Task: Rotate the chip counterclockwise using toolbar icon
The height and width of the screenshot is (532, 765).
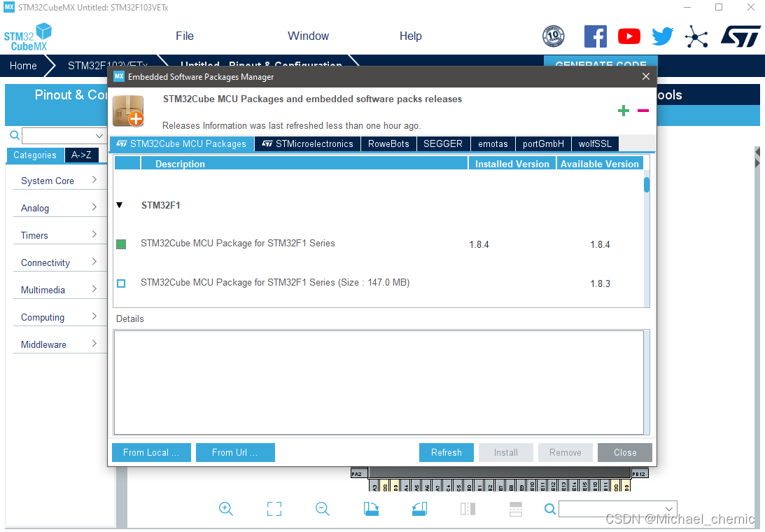Action: click(x=419, y=509)
